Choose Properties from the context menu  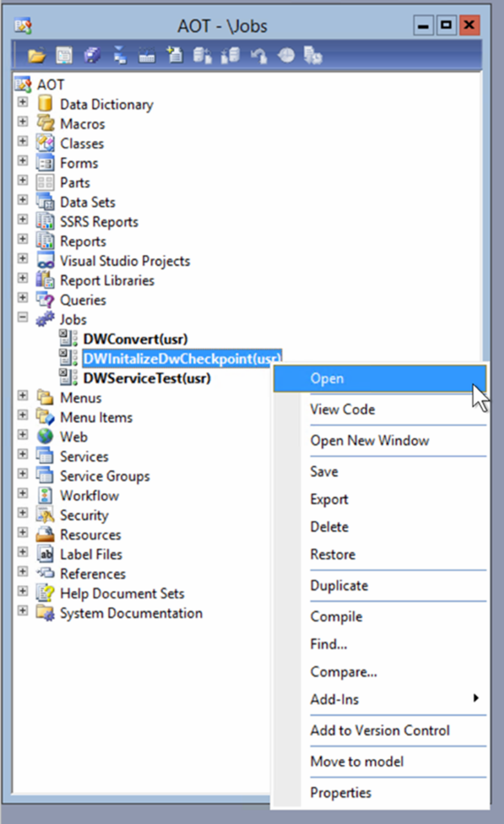click(x=341, y=793)
